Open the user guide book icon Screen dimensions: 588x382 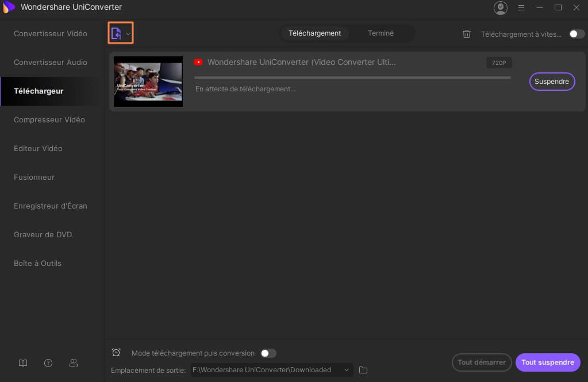click(x=23, y=363)
